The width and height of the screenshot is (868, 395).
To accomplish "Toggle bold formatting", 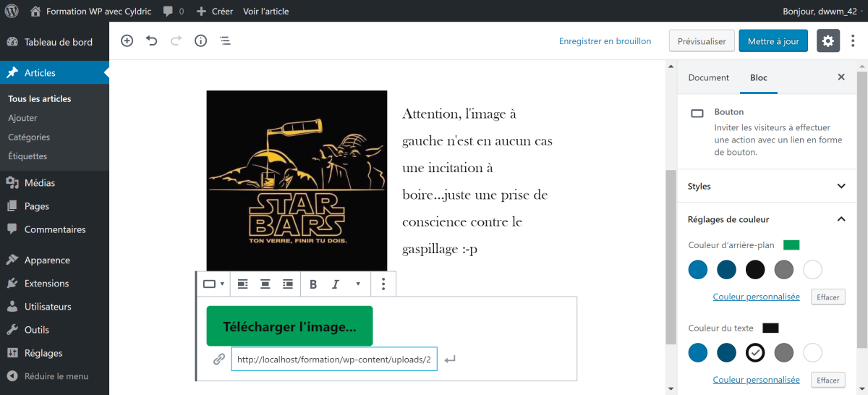I will coord(313,284).
